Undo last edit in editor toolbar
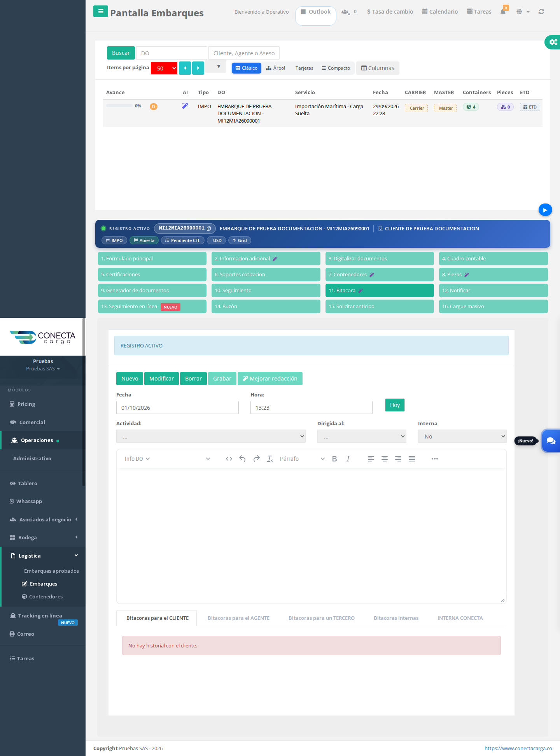The width and height of the screenshot is (560, 756). [242, 459]
